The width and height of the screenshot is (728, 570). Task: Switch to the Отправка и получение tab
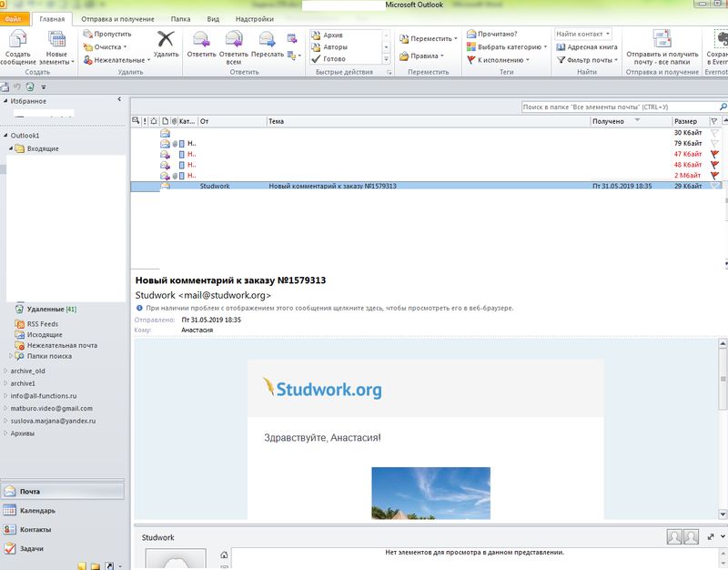point(117,18)
